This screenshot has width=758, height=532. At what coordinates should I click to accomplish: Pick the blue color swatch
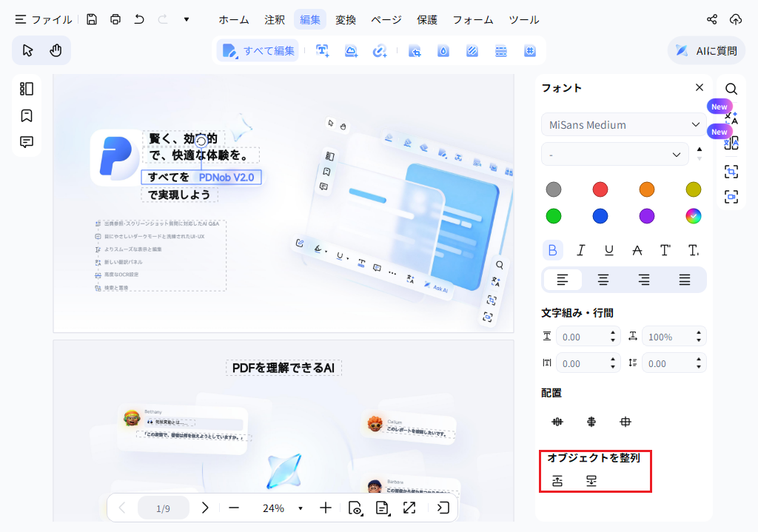click(600, 216)
